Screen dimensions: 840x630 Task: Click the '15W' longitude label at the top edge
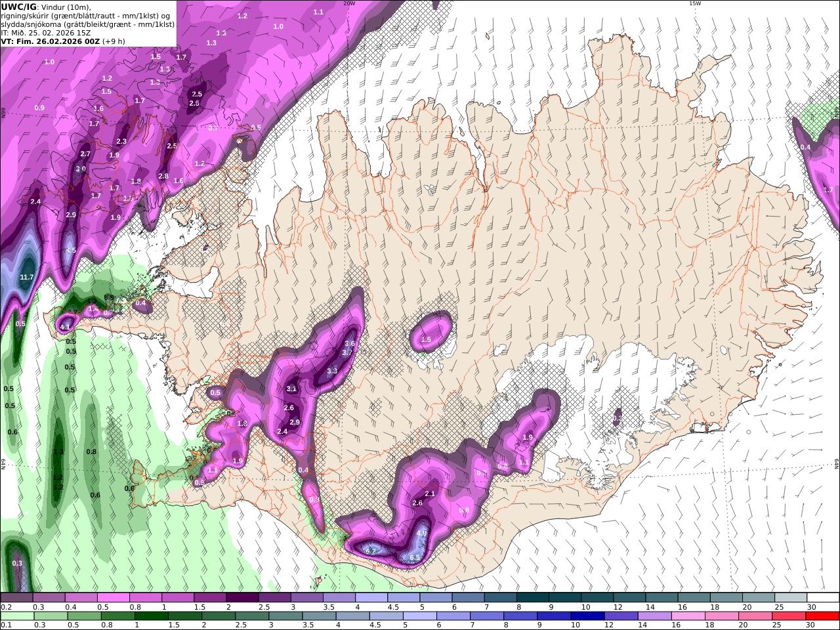click(x=695, y=3)
